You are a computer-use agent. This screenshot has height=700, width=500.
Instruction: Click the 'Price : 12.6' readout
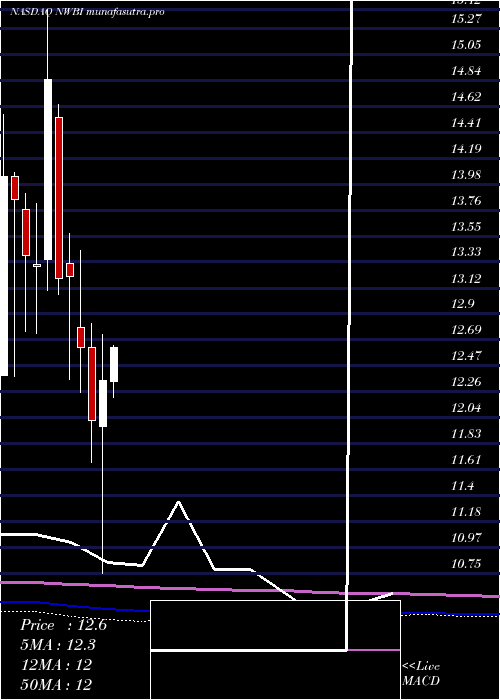tap(63, 625)
